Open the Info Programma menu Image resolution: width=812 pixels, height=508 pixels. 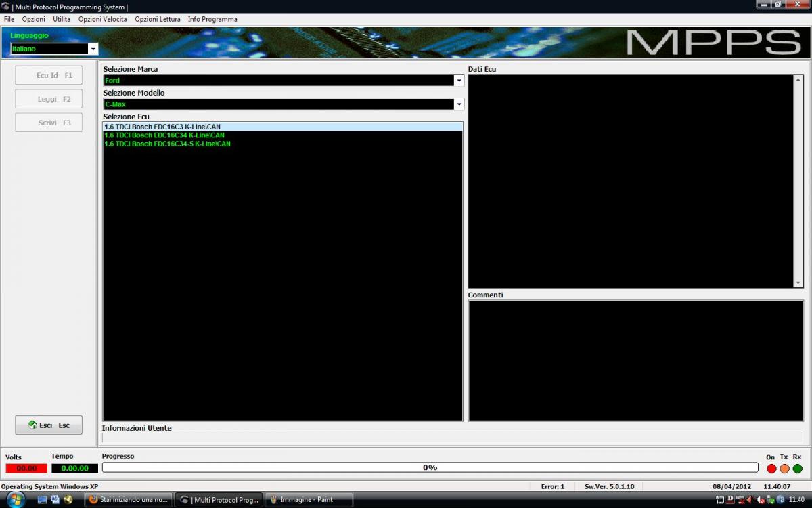tap(212, 19)
